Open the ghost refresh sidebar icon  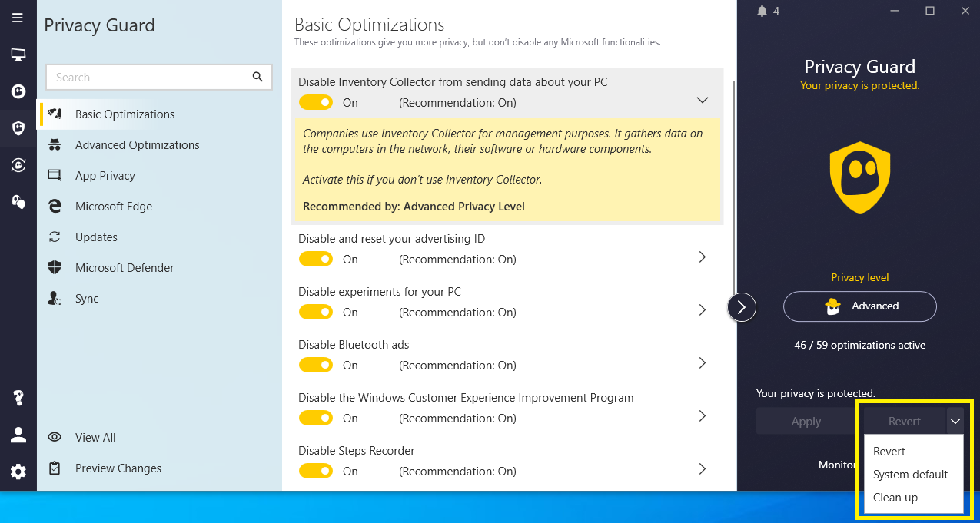tap(18, 165)
